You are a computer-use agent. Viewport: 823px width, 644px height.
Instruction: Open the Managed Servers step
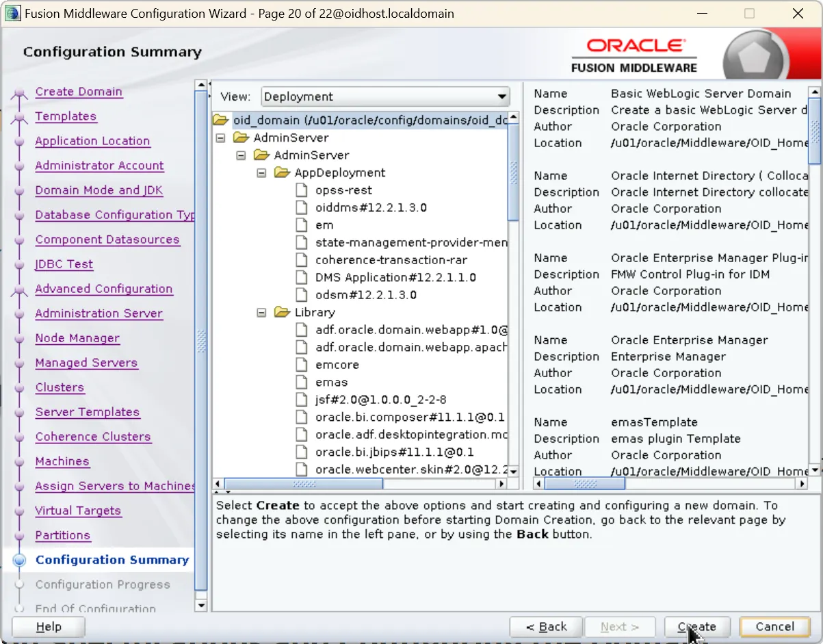tap(86, 363)
